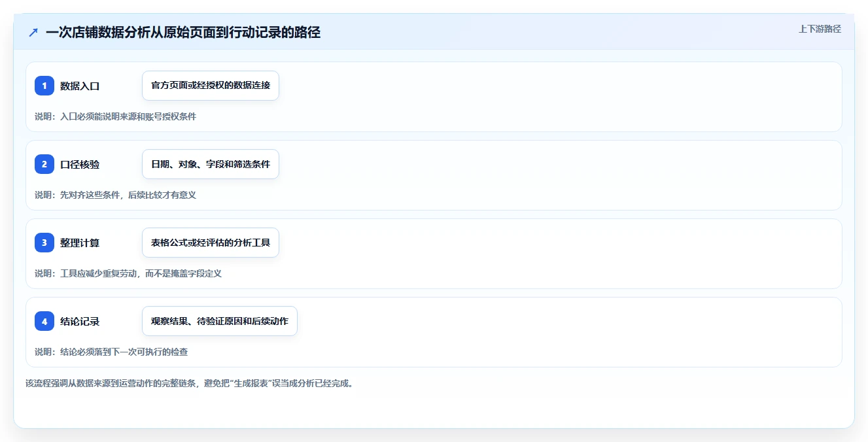This screenshot has width=868, height=442.
Task: Click the 口径核验 step label
Action: (x=80, y=164)
